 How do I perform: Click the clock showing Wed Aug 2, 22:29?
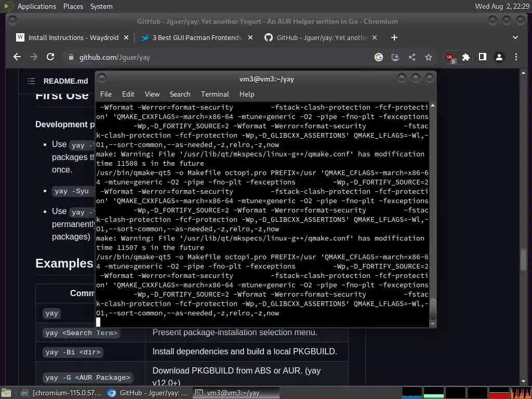[x=502, y=6]
